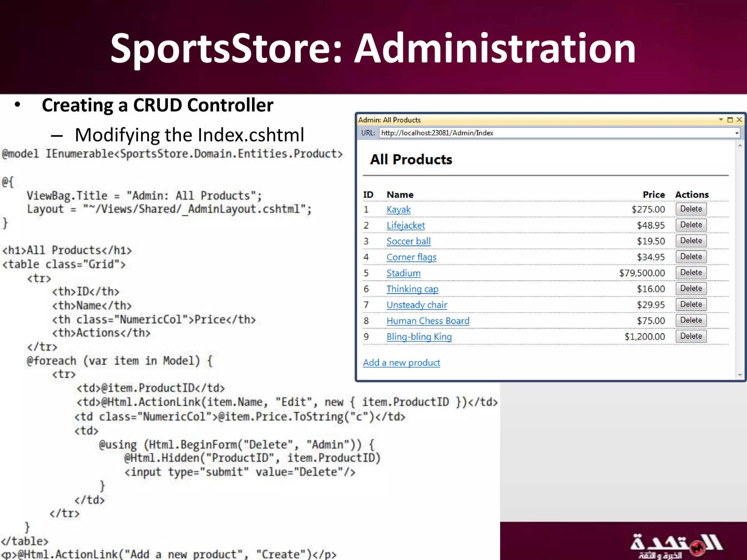
Task: Delete the Corner flags product
Action: [691, 257]
